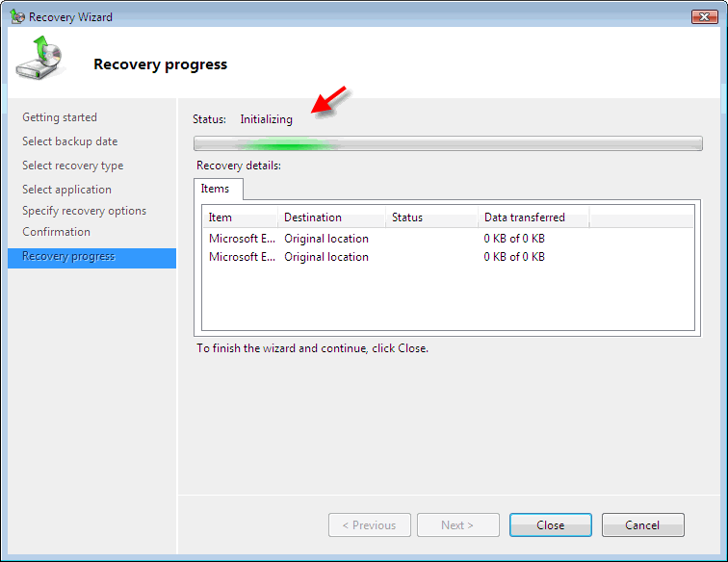Select the highlighted Recovery progress step
The image size is (728, 562).
coord(91,258)
